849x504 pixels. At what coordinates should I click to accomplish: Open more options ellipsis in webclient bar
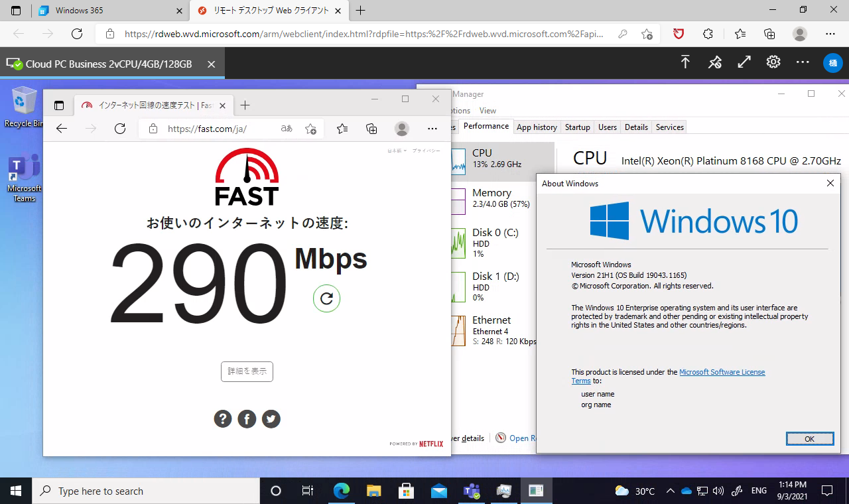pyautogui.click(x=803, y=62)
